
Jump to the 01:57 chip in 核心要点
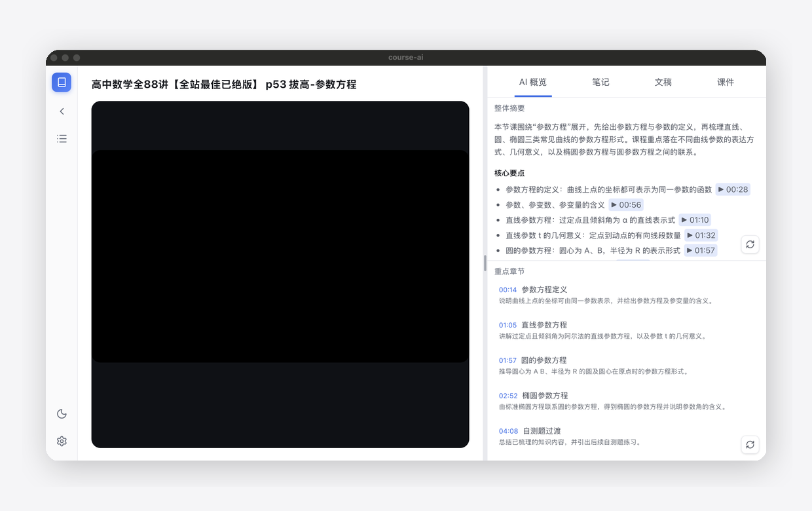(x=700, y=250)
